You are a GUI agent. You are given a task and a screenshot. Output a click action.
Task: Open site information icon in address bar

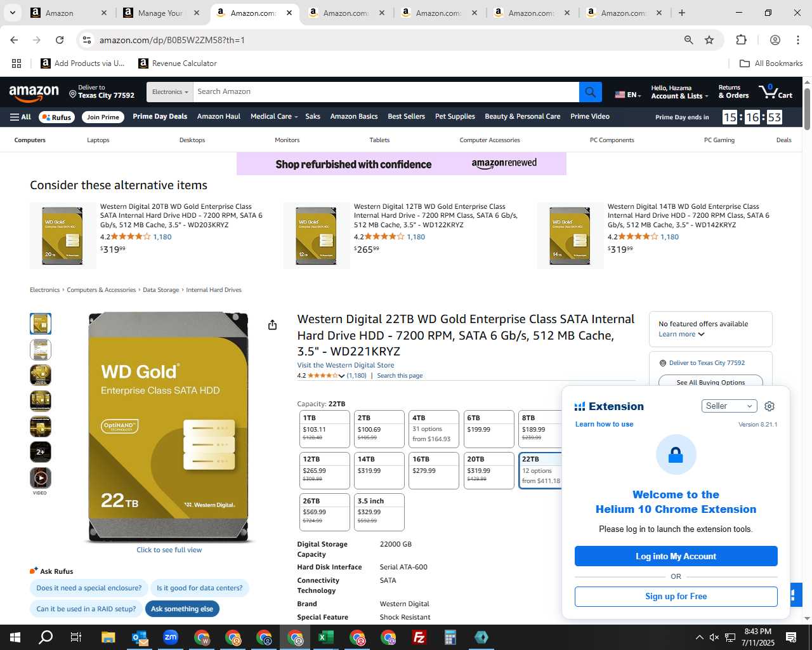87,40
